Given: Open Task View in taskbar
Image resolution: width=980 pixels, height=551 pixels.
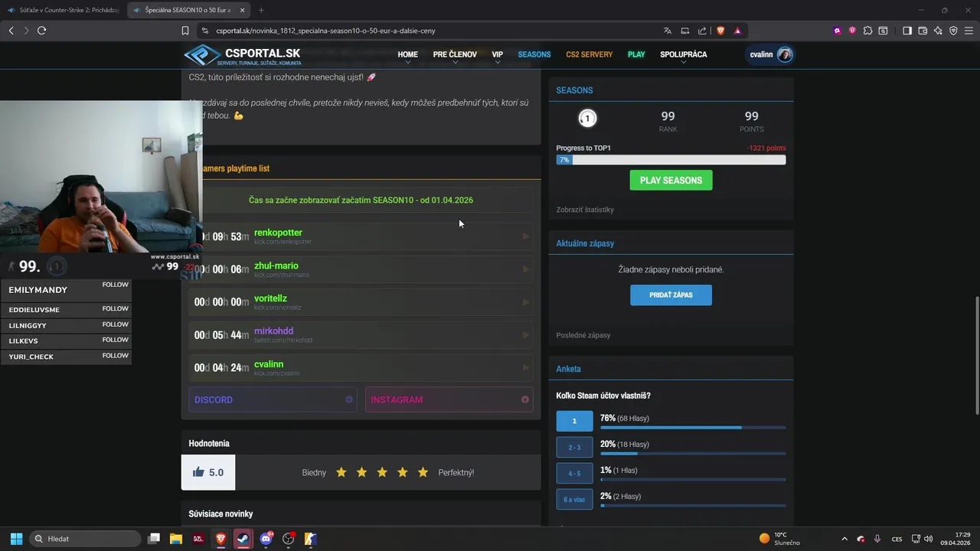Looking at the screenshot, I should (x=153, y=539).
